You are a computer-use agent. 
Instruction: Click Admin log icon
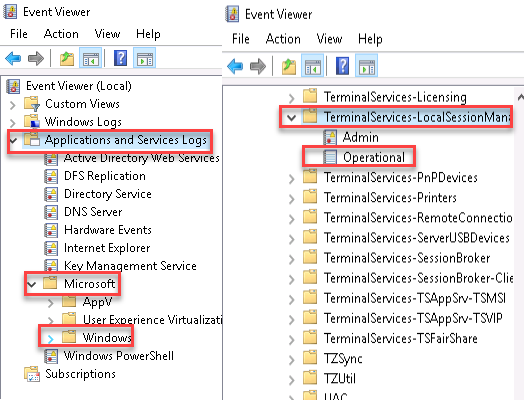click(330, 137)
